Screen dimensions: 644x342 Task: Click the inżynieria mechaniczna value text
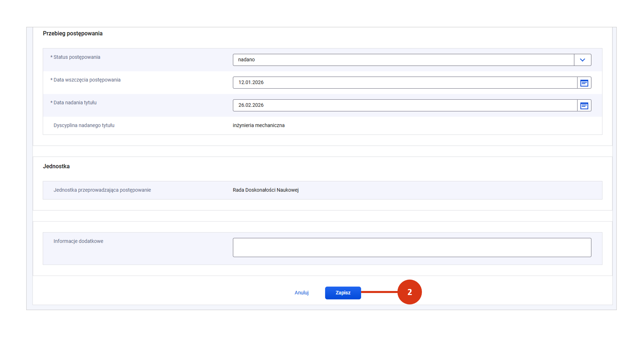[x=258, y=126]
